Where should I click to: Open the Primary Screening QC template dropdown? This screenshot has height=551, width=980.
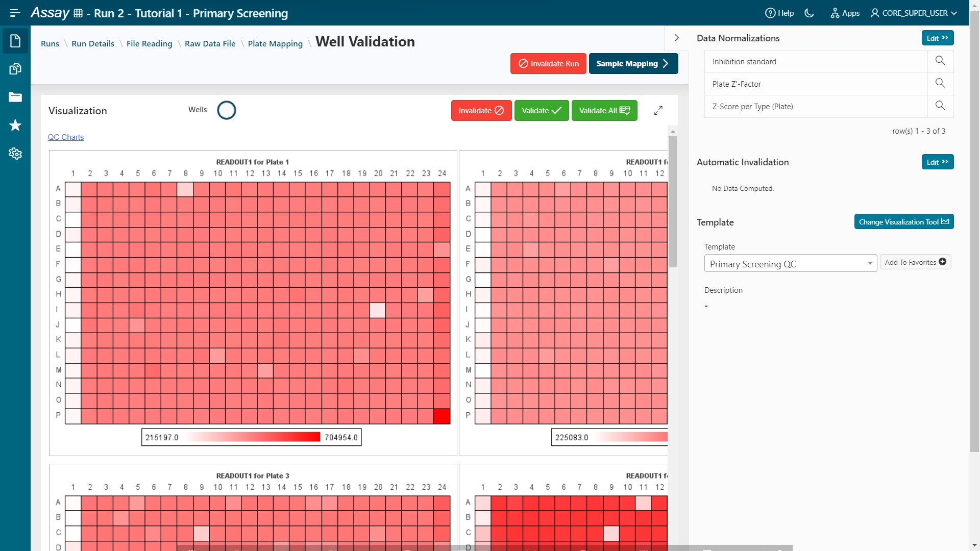(790, 264)
